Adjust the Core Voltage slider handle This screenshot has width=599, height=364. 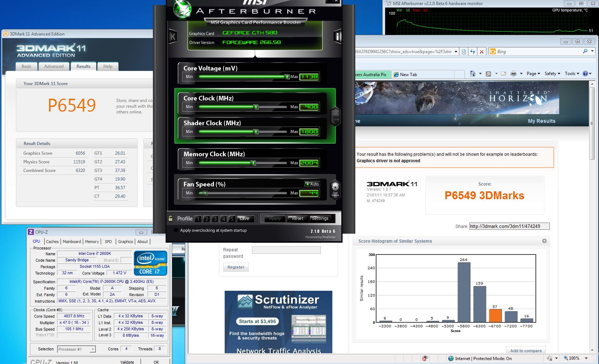pos(287,76)
